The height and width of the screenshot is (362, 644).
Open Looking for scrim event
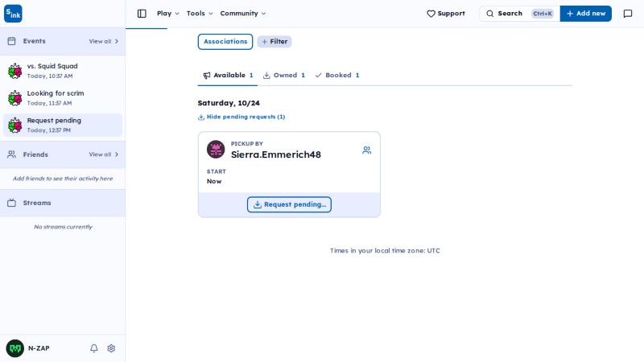pos(63,97)
